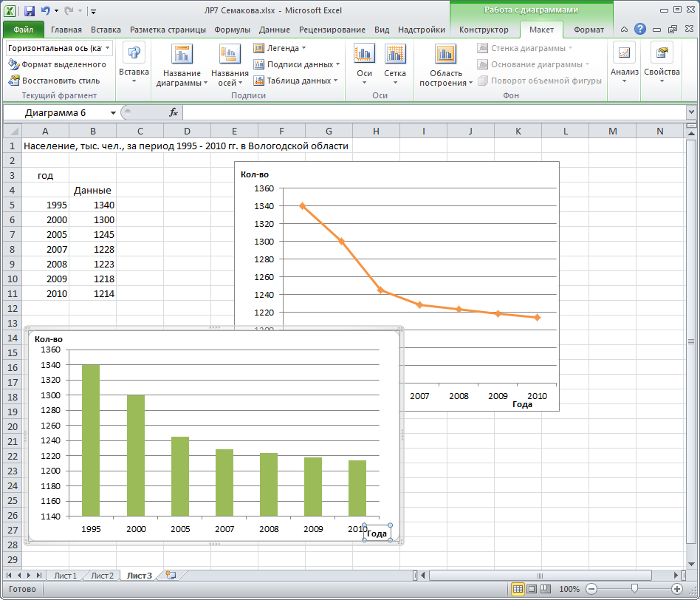The height and width of the screenshot is (600, 700).
Task: Click the insert function fx icon
Action: [x=174, y=112]
